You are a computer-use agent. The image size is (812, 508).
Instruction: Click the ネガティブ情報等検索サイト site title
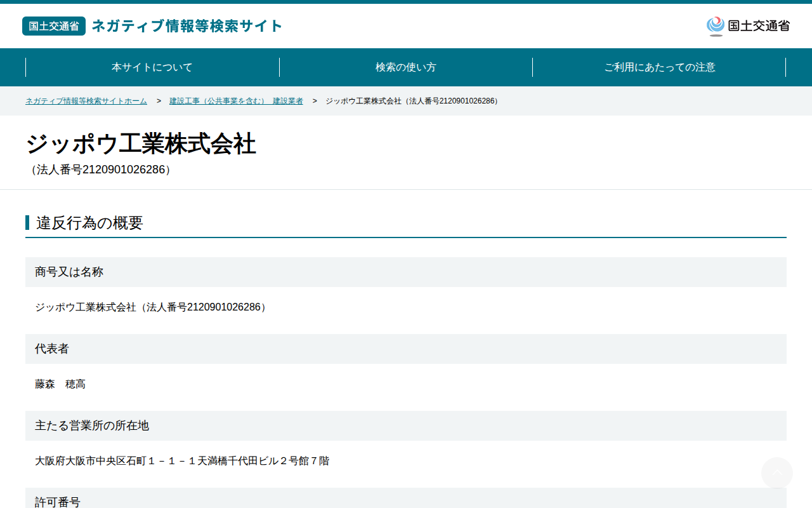pos(187,26)
